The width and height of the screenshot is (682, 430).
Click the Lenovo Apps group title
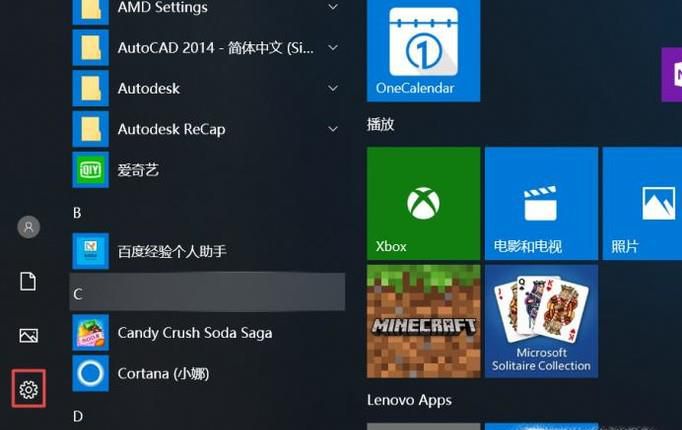coord(409,400)
